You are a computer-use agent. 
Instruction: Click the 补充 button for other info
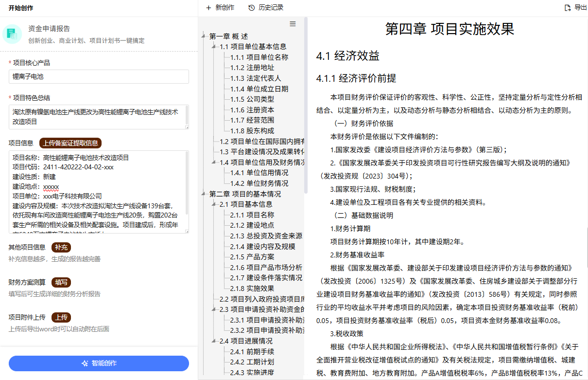coord(61,247)
